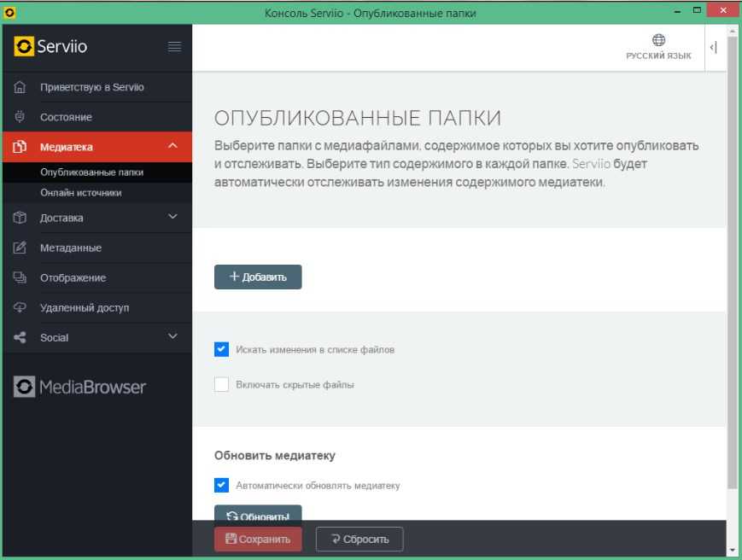
Task: Expand the Доставка section chevron
Action: [172, 217]
